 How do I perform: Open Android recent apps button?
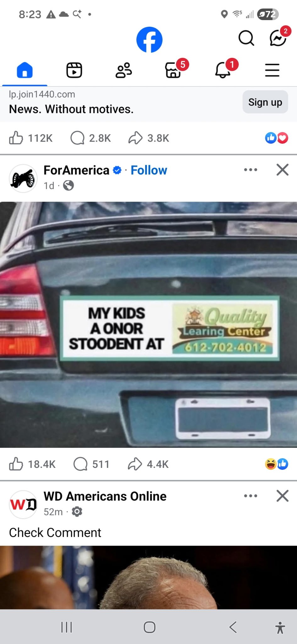pyautogui.click(x=66, y=627)
